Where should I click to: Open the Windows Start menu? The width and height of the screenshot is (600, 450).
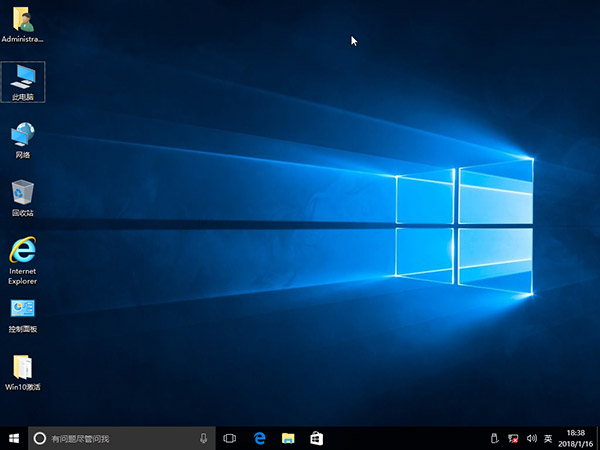[x=13, y=438]
